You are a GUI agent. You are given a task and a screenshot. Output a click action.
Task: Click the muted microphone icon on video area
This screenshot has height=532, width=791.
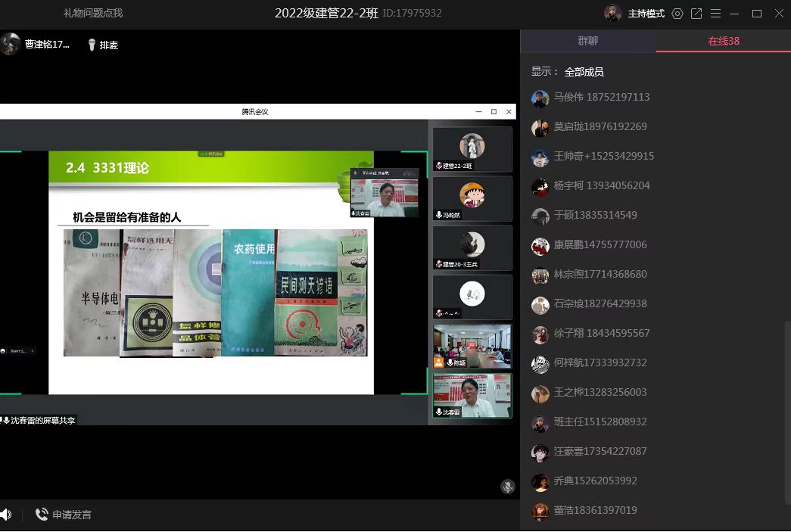(x=508, y=487)
